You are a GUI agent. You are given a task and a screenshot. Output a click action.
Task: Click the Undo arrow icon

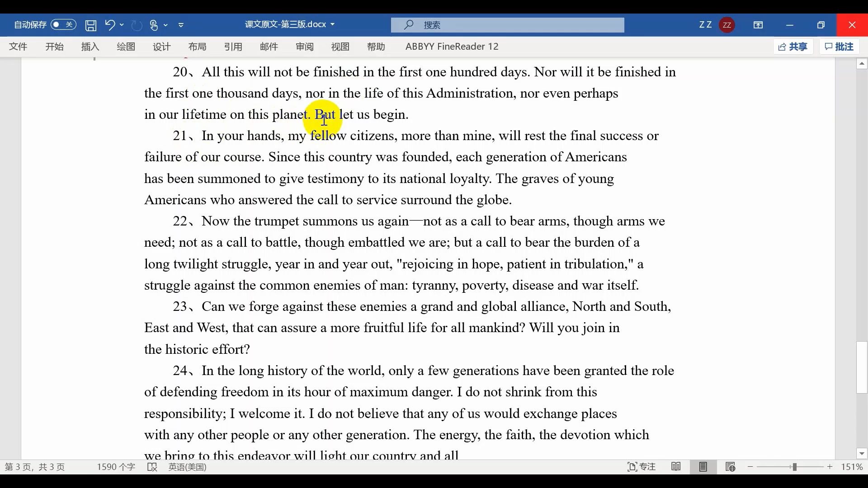pos(110,24)
